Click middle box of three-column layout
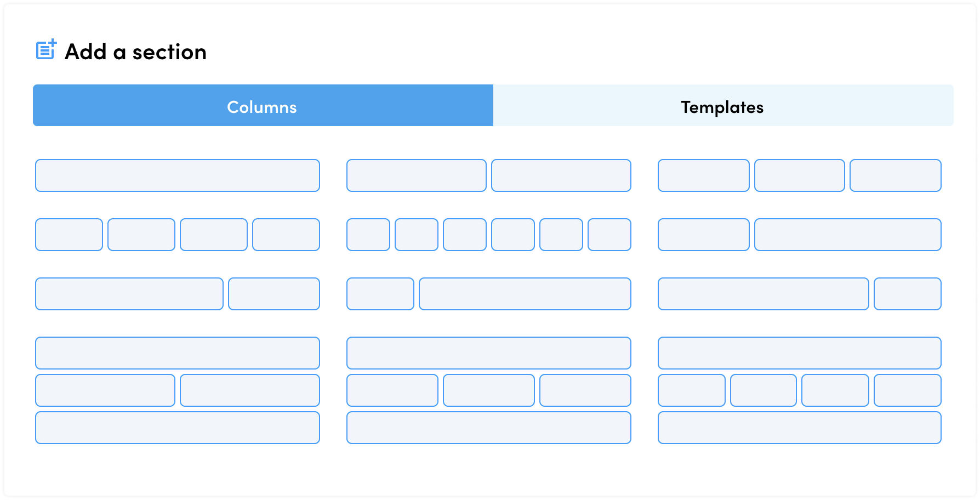This screenshot has height=500, width=980. (x=800, y=175)
